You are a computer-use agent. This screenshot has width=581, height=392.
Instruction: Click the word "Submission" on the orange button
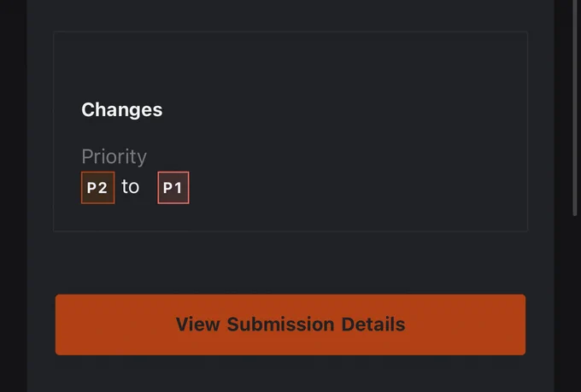(x=280, y=325)
